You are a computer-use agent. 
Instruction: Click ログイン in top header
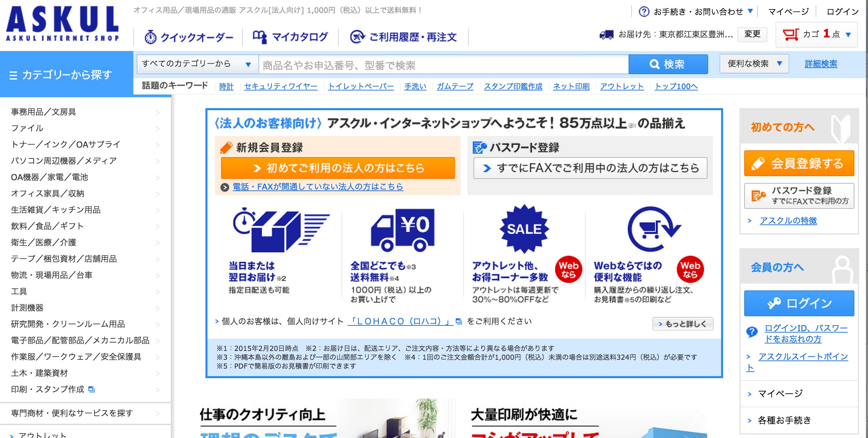pos(842,12)
